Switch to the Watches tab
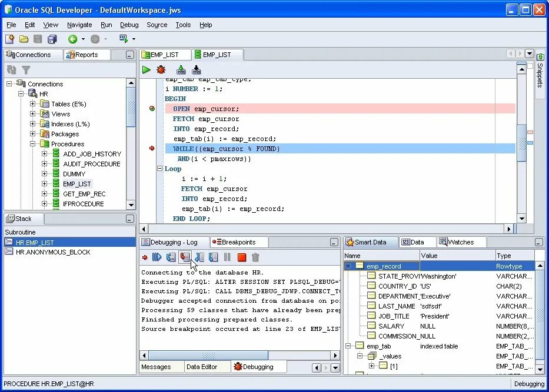549x392 pixels. point(461,242)
